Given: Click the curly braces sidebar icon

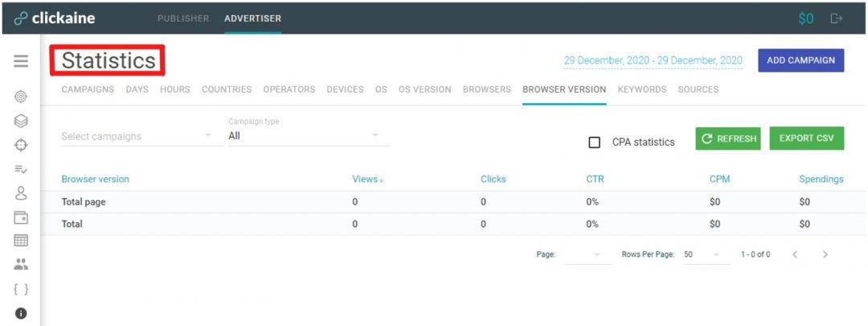Looking at the screenshot, I should coord(21,289).
